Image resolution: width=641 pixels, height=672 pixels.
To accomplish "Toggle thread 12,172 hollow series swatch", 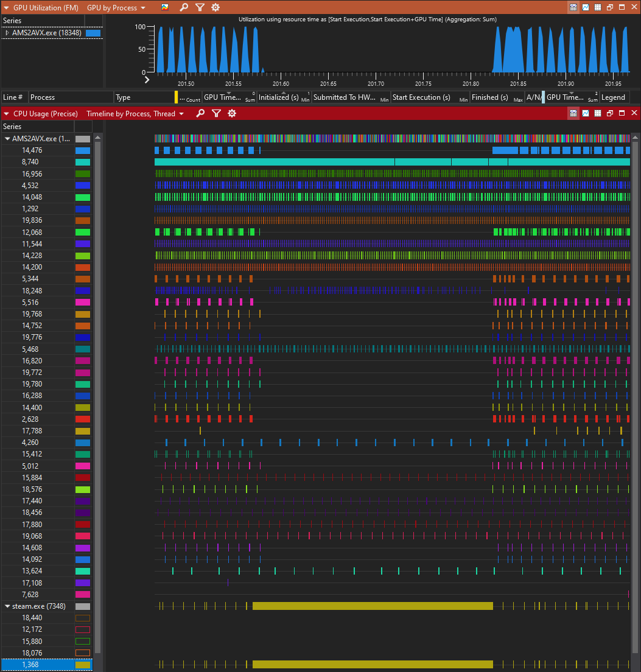I will pos(83,629).
